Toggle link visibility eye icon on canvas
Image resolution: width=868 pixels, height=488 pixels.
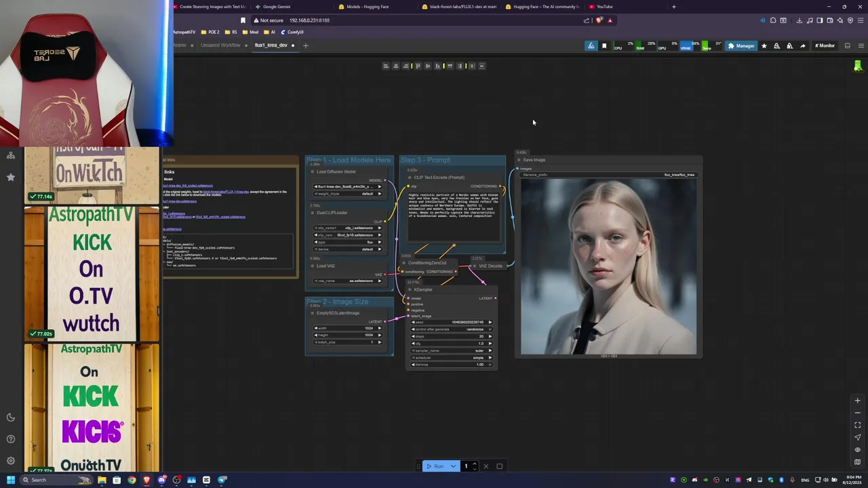(857, 449)
